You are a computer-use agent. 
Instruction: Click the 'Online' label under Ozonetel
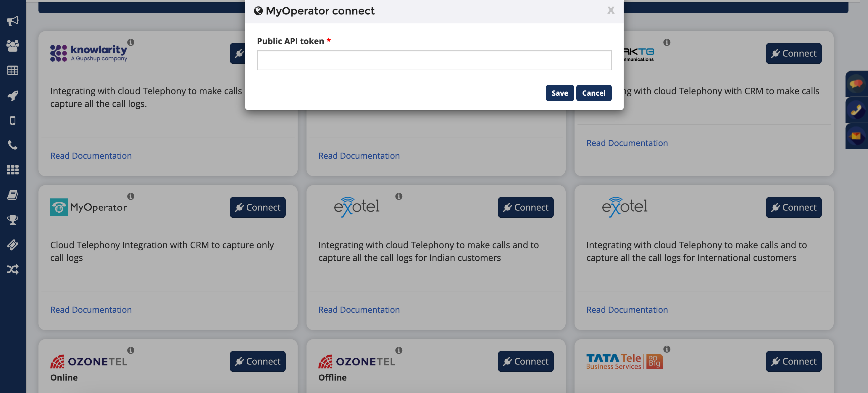[x=64, y=378]
